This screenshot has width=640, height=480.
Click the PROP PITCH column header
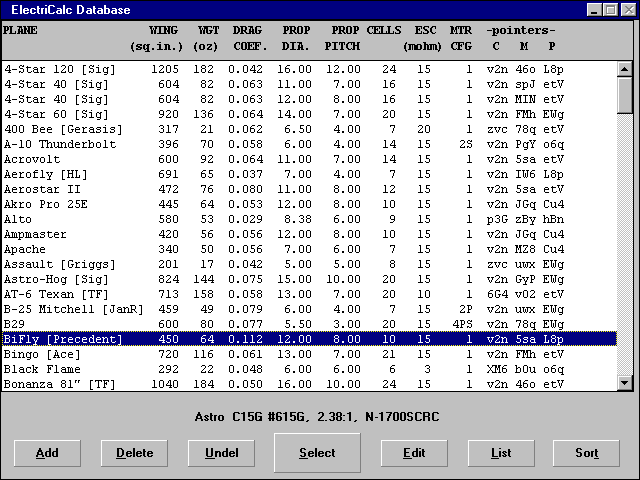tap(342, 38)
